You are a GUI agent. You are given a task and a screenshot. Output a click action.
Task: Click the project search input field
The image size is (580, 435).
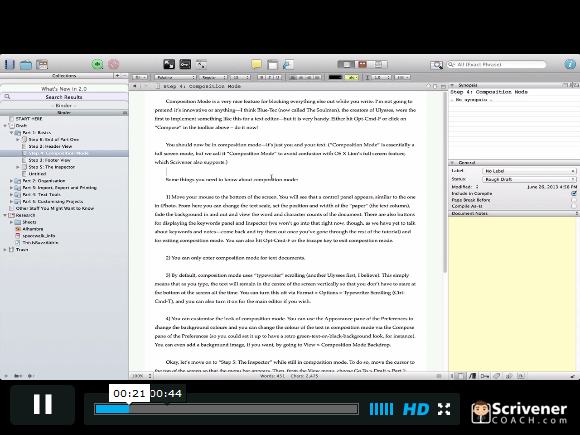[496, 64]
